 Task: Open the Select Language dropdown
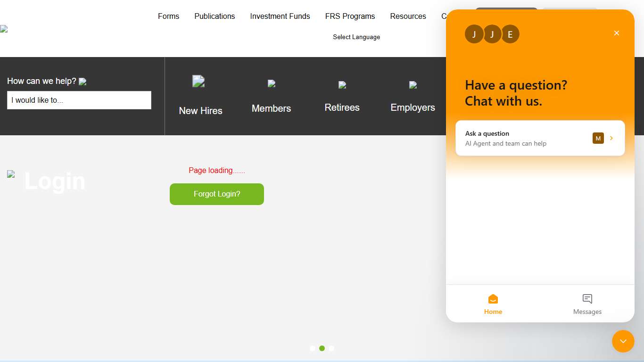(356, 37)
